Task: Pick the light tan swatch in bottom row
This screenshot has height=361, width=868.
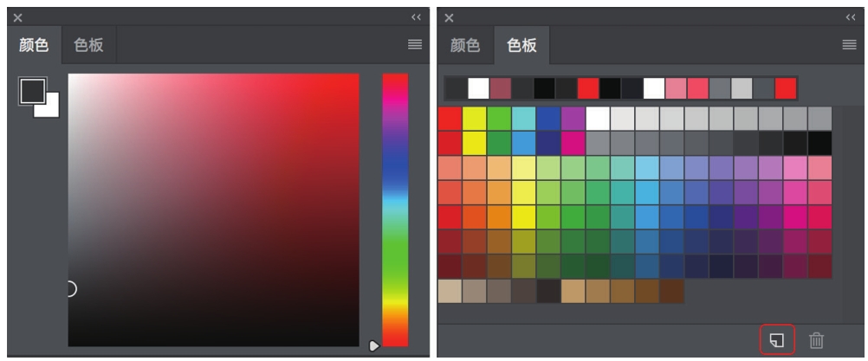Action: click(x=450, y=292)
